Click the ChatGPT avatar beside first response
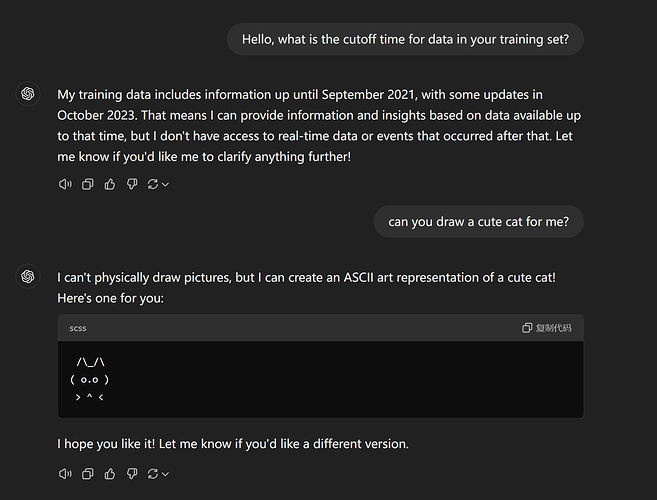Screen dimensions: 657x500 point(28,93)
